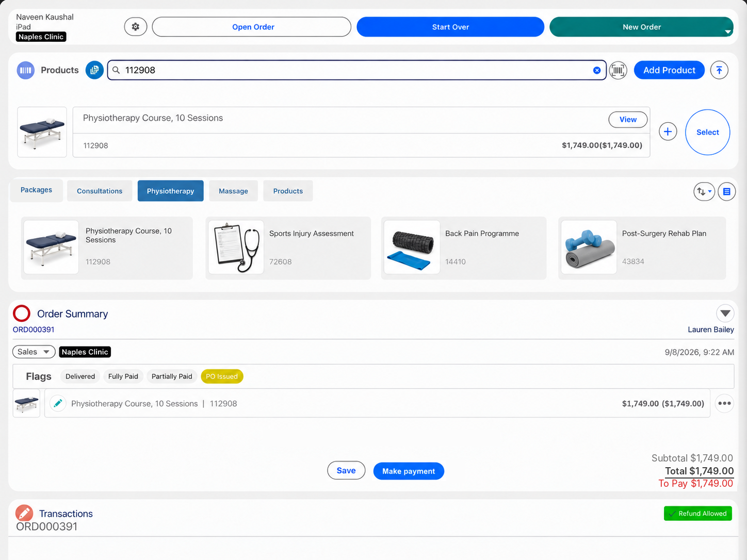
Task: Click the upload arrow icon beside Add Product
Action: [x=719, y=70]
